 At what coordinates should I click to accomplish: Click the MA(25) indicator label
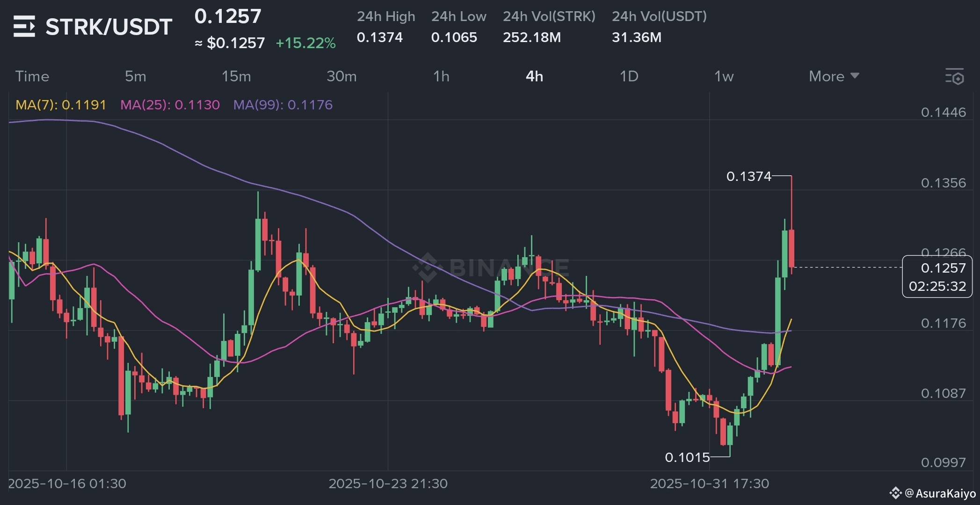click(x=170, y=105)
